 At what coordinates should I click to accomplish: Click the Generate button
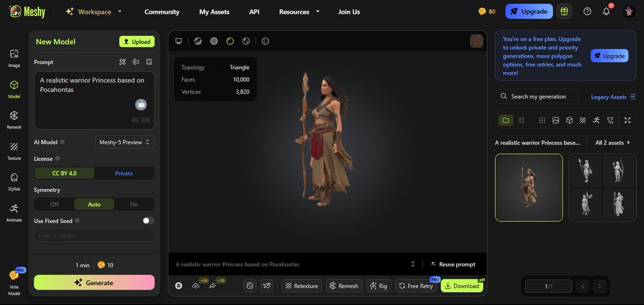94,282
